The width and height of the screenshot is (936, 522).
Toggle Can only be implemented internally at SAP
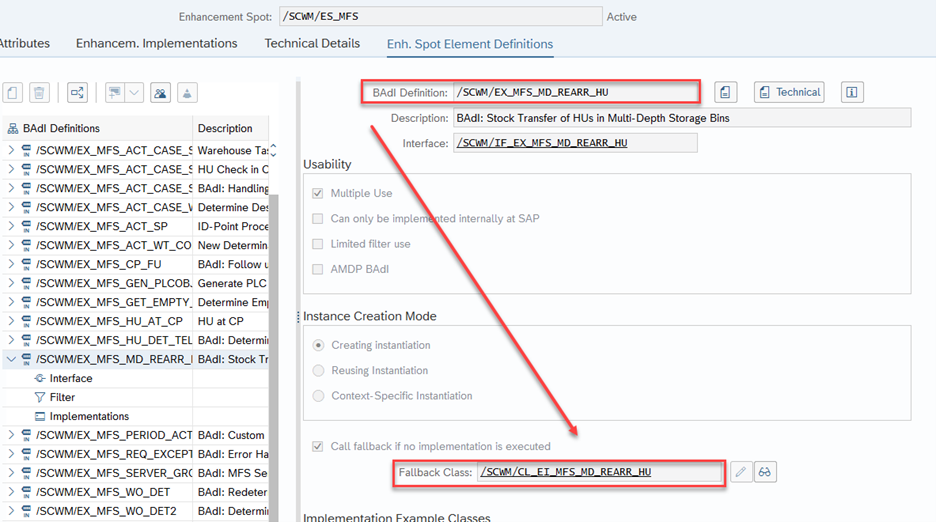[x=318, y=219]
